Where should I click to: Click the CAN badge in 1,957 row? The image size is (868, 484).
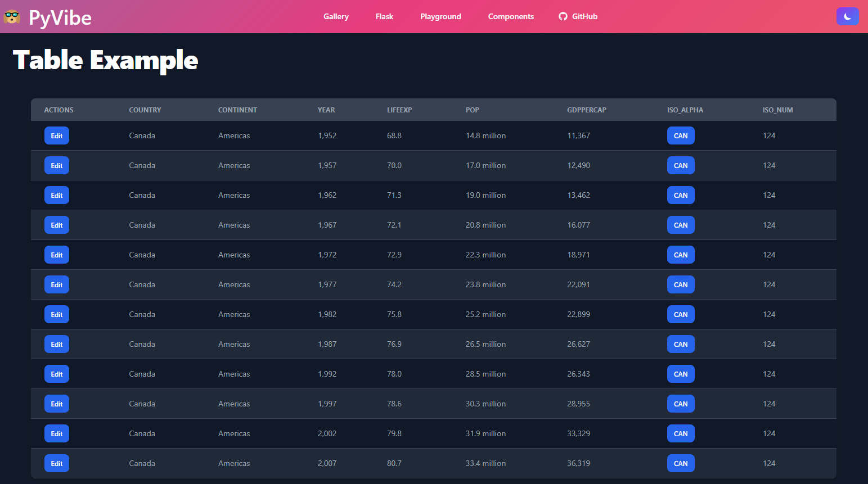click(681, 165)
